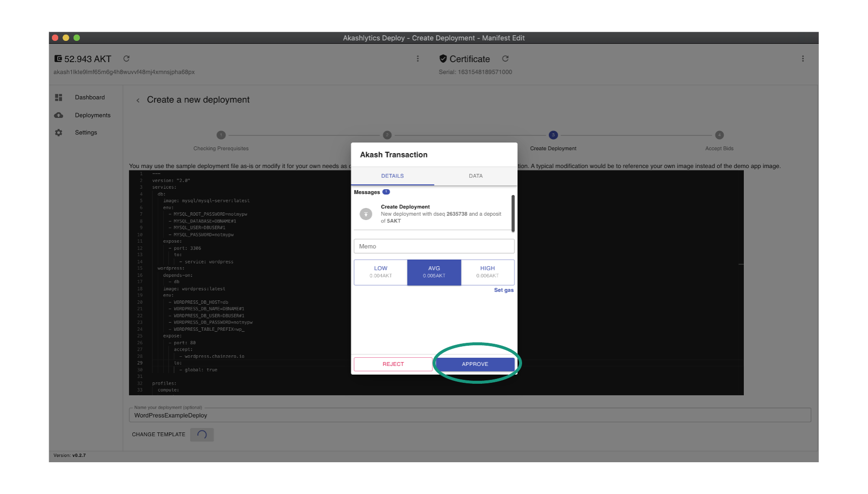
Task: Click the Create Deployment step label
Action: click(x=553, y=149)
